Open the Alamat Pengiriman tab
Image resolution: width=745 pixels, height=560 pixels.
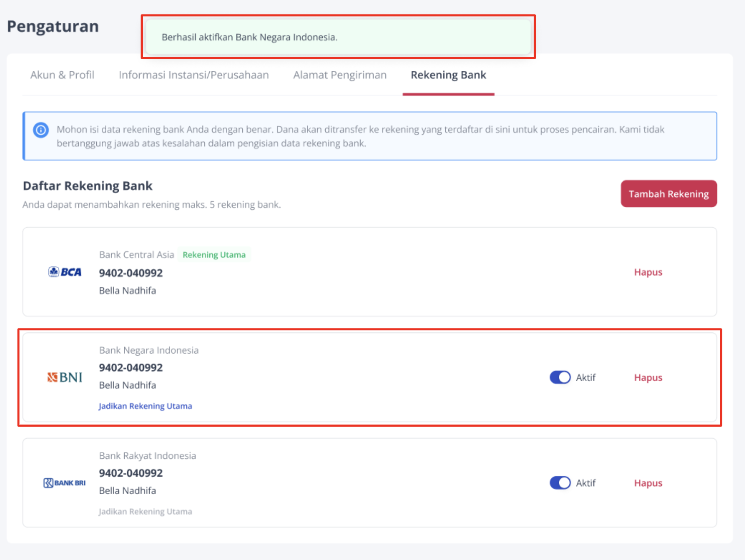click(340, 75)
